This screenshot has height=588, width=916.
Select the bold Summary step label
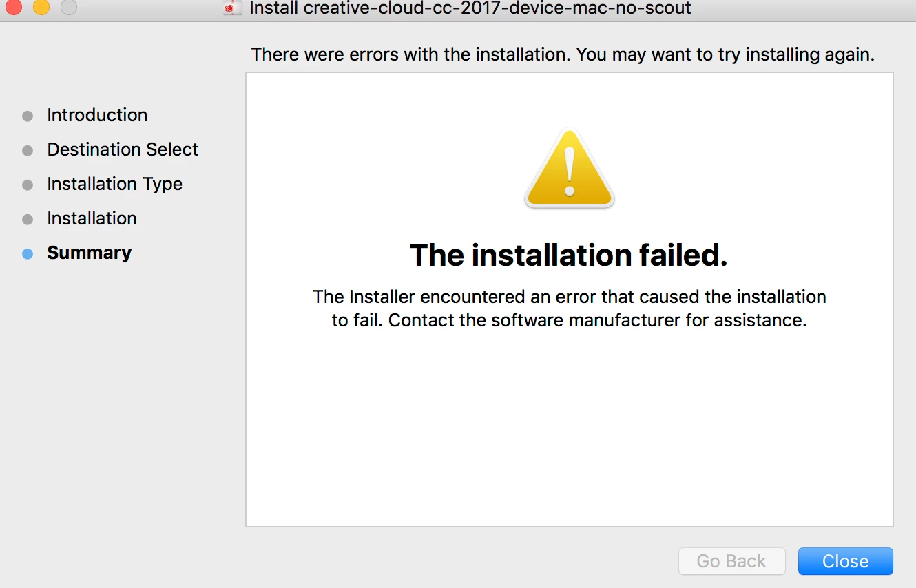point(89,253)
